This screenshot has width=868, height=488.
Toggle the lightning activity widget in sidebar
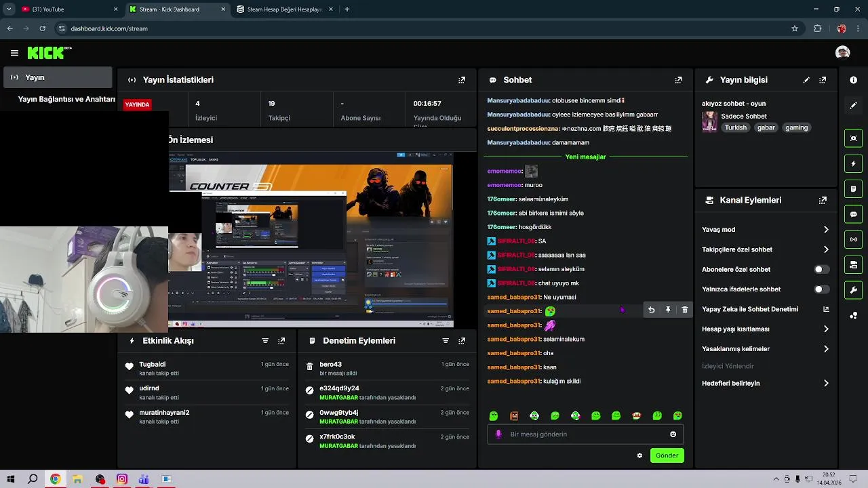(x=853, y=163)
